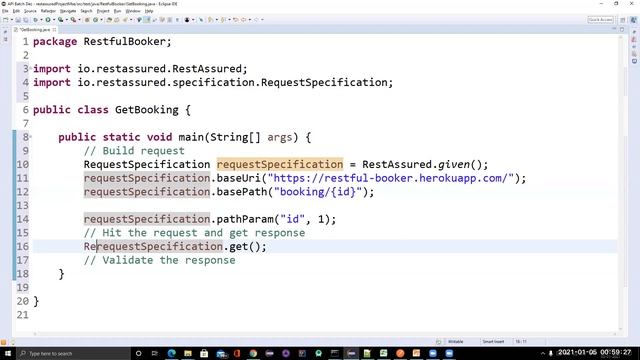The height and width of the screenshot is (360, 640).
Task: Expand the Debug configurations dropdown arrow
Action: [x=41, y=20]
